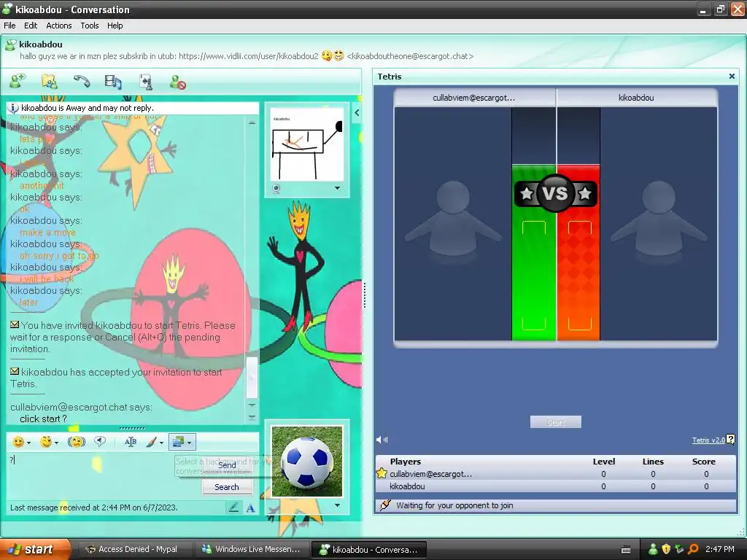Click the video call icon
The height and width of the screenshot is (560, 747).
113,82
